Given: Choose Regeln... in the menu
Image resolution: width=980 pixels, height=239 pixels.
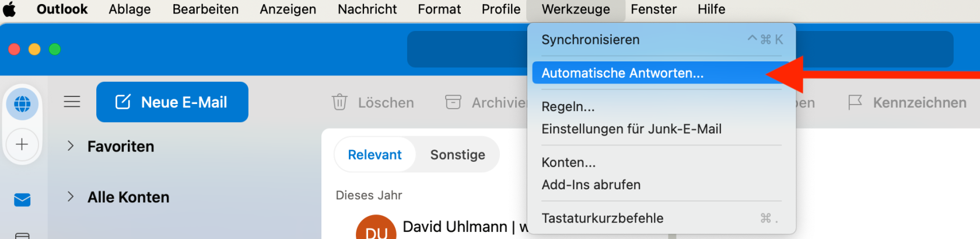Looking at the screenshot, I should click(x=568, y=106).
